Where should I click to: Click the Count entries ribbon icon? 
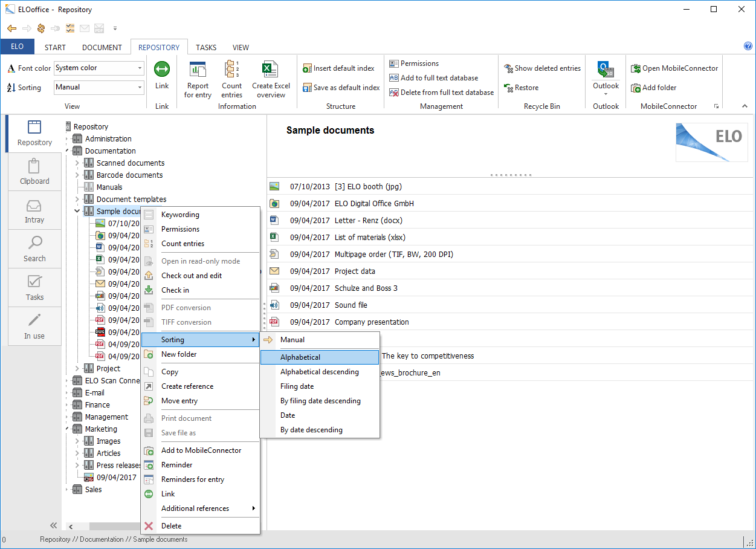pos(231,79)
